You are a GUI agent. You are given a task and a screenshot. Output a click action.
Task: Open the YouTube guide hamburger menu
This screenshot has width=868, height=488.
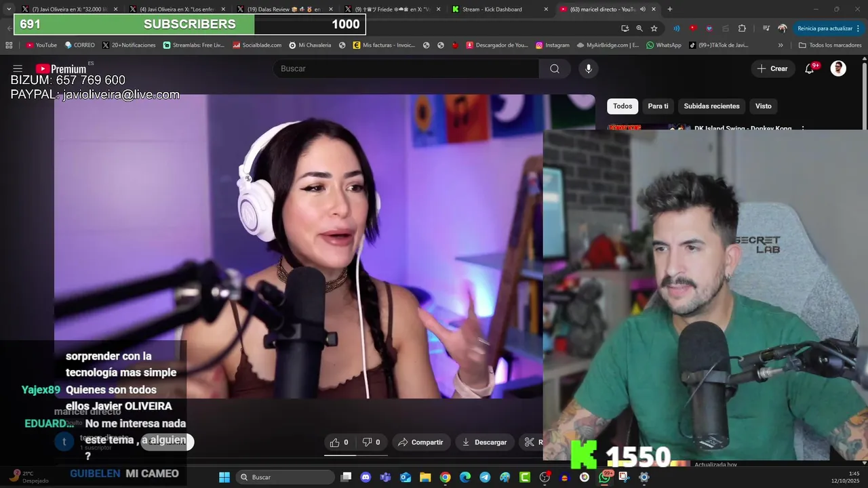(x=18, y=68)
